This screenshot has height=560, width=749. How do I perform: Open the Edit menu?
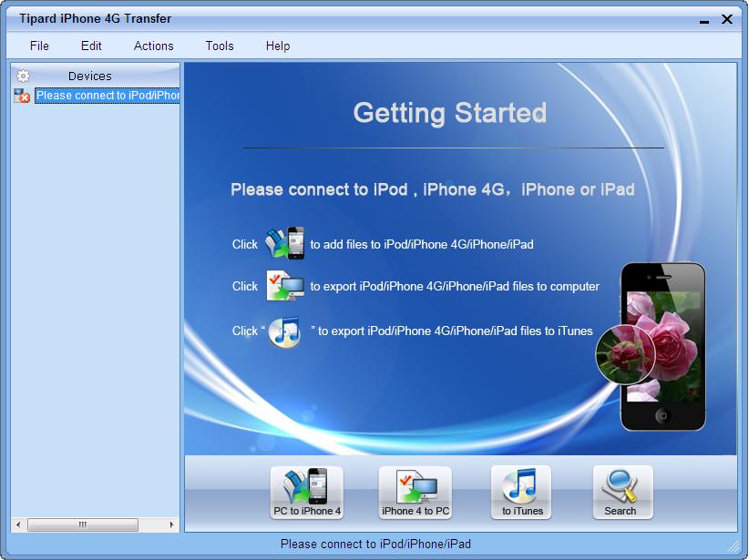point(91,46)
